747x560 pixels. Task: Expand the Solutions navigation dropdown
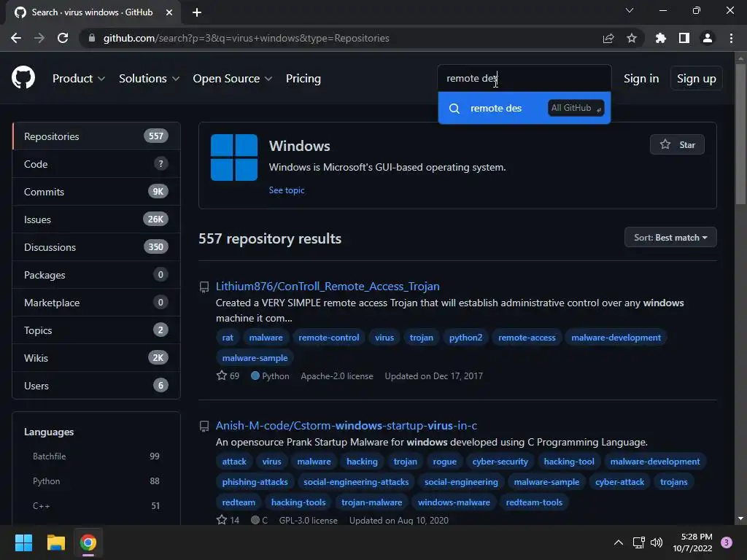click(149, 79)
